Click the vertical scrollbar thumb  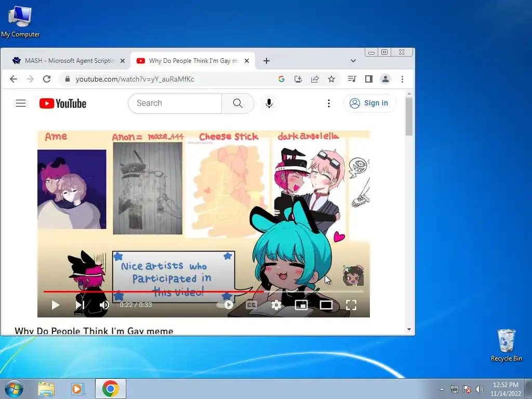409,117
